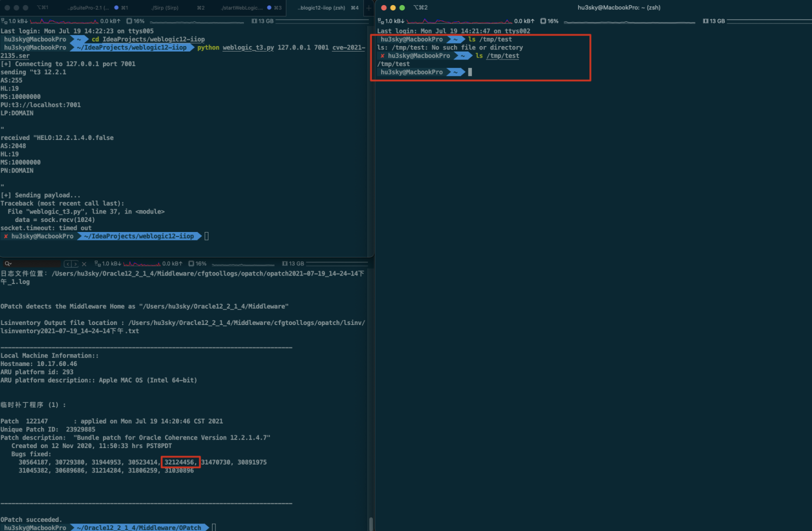Click 'Unique Patch ID: 23929885' line
Screen dimensions: 812x531
tap(47, 429)
